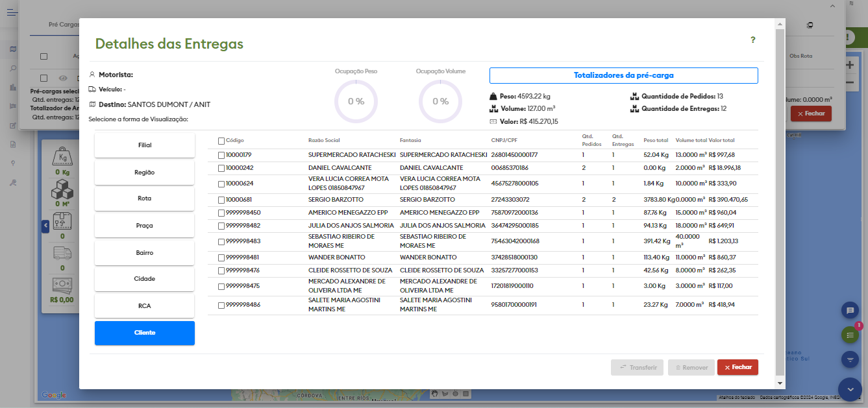This screenshot has width=868, height=408.
Task: Collapse the floating action button chevron
Action: click(849, 389)
